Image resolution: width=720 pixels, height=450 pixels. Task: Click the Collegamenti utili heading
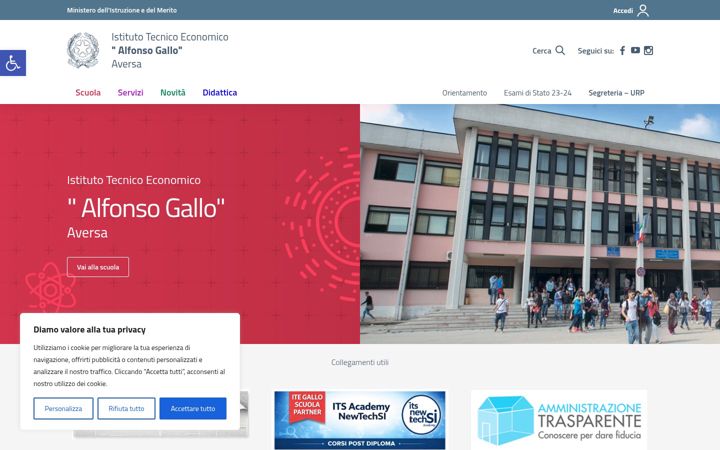360,362
